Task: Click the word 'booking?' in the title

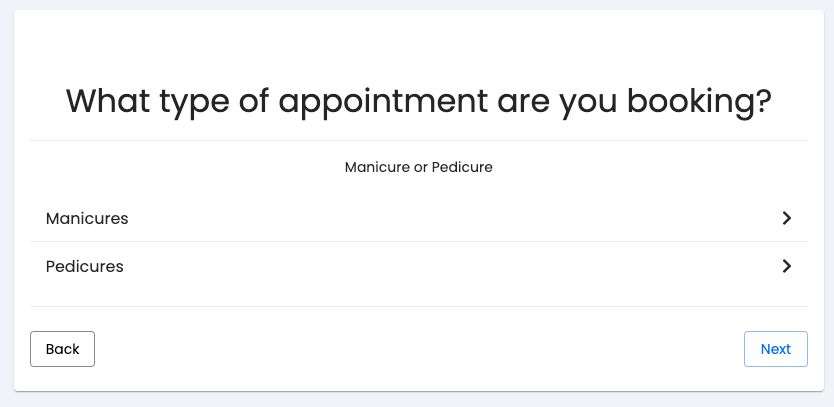Action: pyautogui.click(x=699, y=102)
